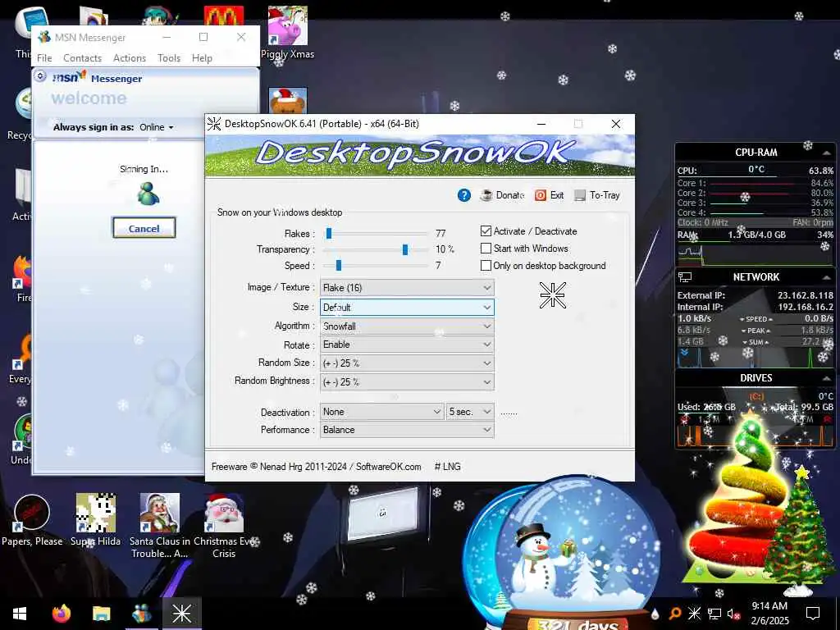The height and width of the screenshot is (630, 840).
Task: Open Tools menu in MSN Messenger
Action: click(169, 58)
